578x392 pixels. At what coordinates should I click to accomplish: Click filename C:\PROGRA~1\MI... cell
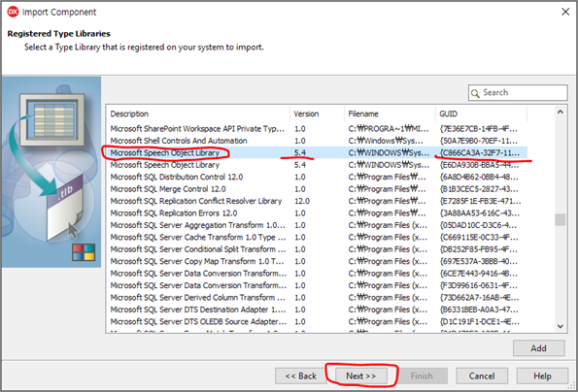[x=389, y=129]
